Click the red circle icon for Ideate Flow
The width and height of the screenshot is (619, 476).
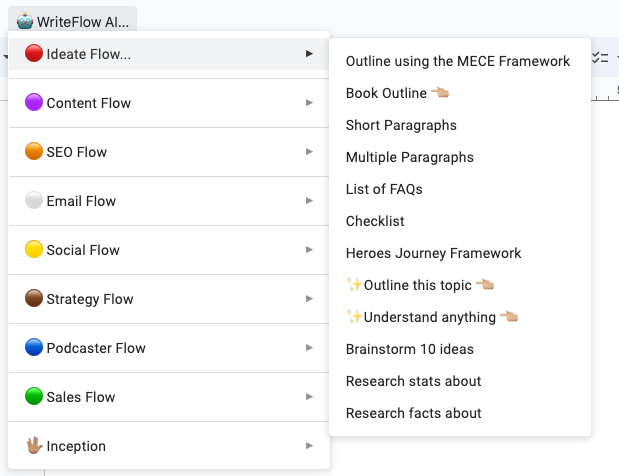coord(34,53)
